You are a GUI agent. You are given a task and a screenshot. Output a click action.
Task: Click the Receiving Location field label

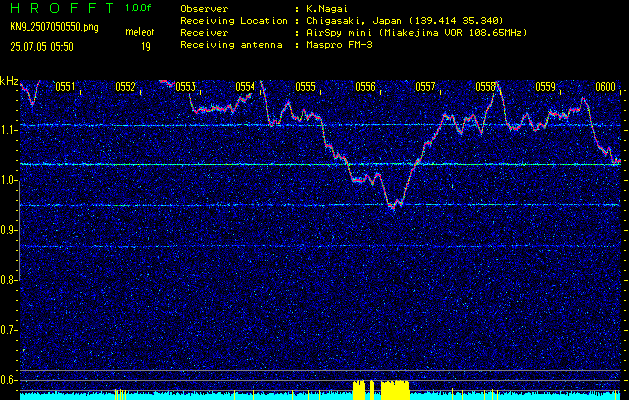[234, 20]
